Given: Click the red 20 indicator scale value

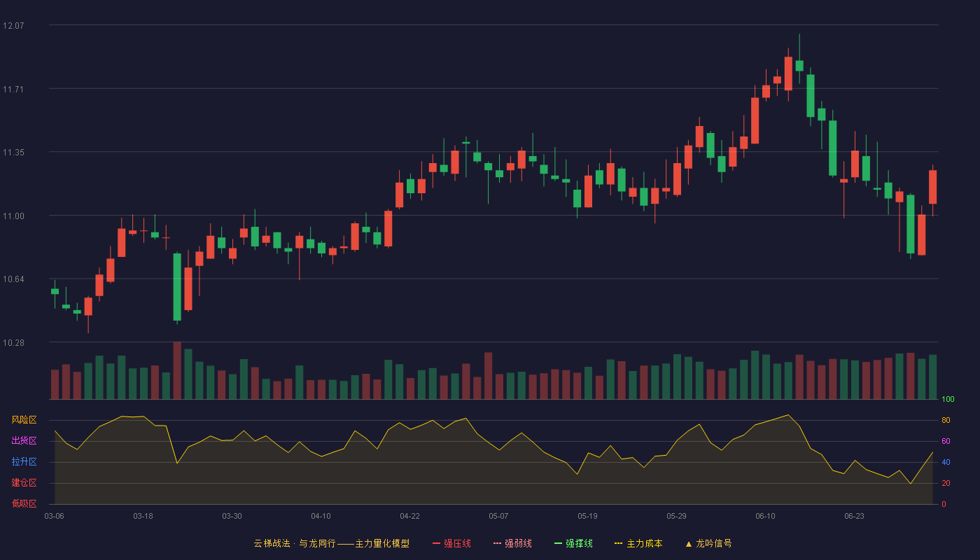Looking at the screenshot, I should point(946,483).
